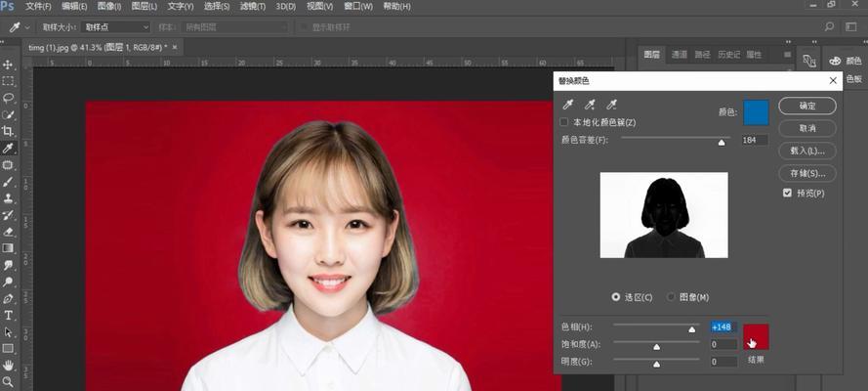Enable the 本地化颜色簇 checkbox

(564, 122)
